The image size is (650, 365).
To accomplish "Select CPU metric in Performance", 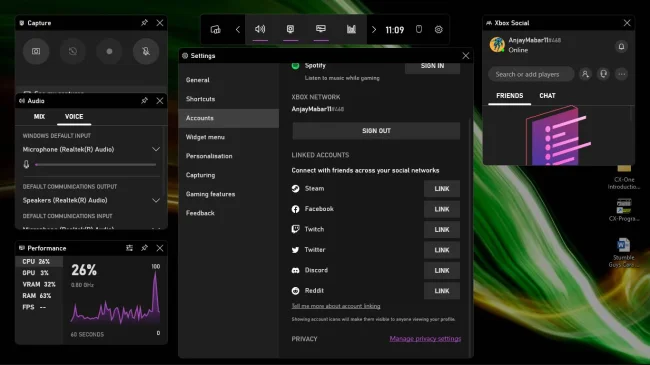I will click(x=39, y=262).
